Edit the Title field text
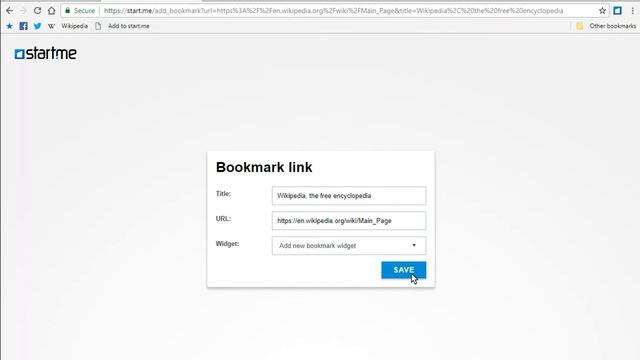The width and height of the screenshot is (640, 360). coord(349,196)
